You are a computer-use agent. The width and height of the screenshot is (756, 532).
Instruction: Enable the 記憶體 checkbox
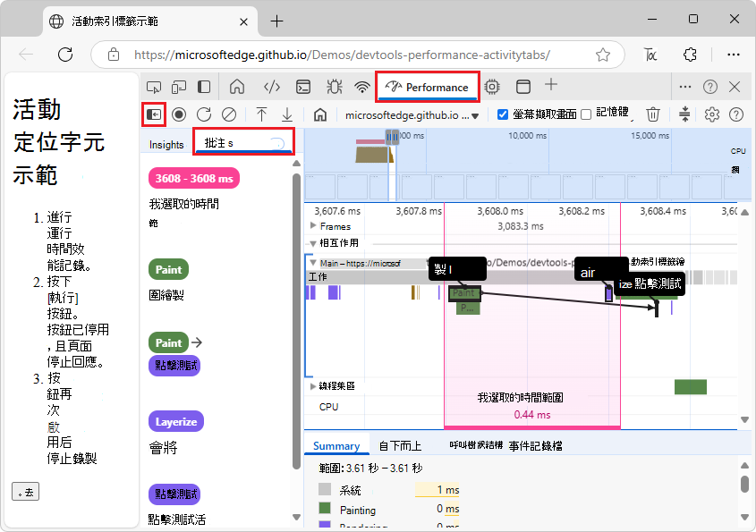coord(586,114)
